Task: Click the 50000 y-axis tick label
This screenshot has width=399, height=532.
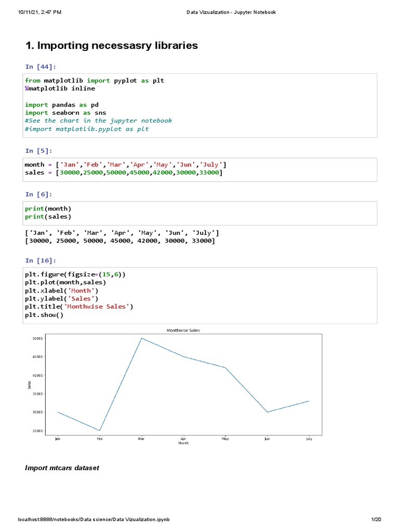Action: (x=37, y=338)
